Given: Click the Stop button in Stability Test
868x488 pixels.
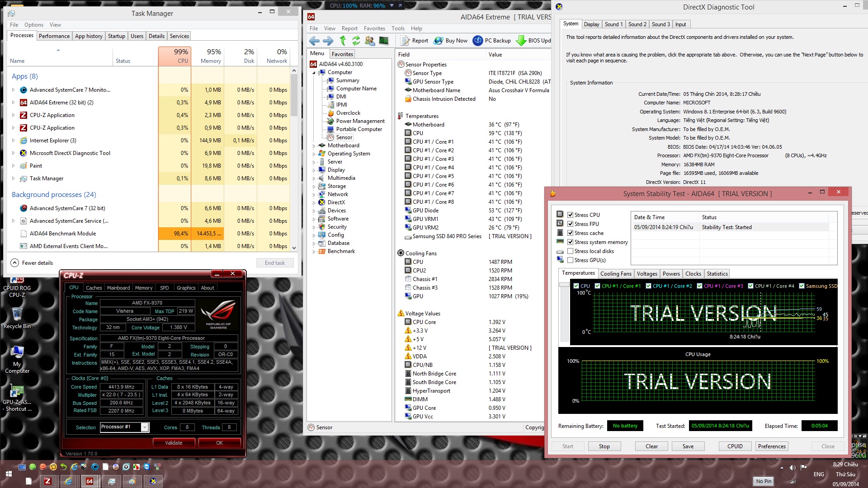Looking at the screenshot, I should pyautogui.click(x=604, y=446).
